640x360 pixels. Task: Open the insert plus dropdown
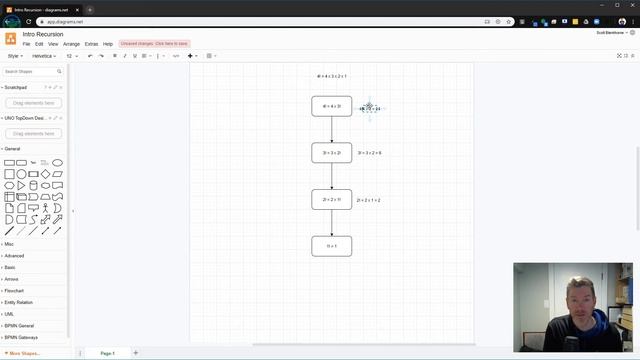[192, 56]
